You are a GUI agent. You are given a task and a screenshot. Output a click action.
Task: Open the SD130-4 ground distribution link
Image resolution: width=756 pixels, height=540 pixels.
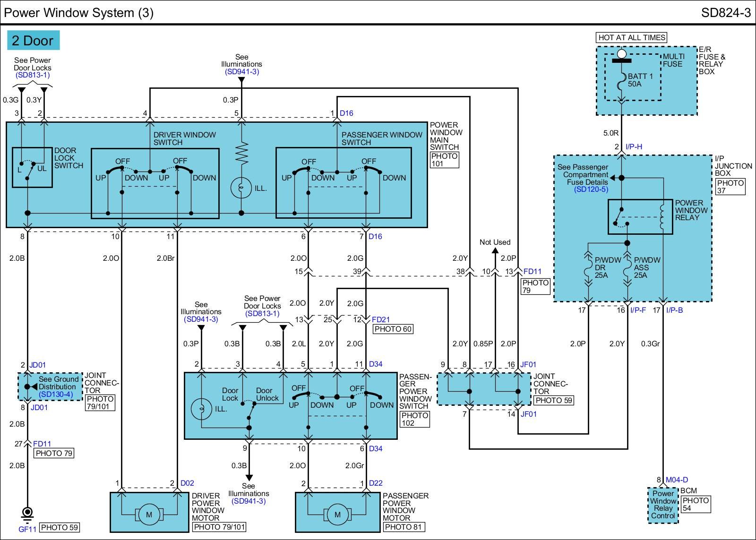[56, 394]
